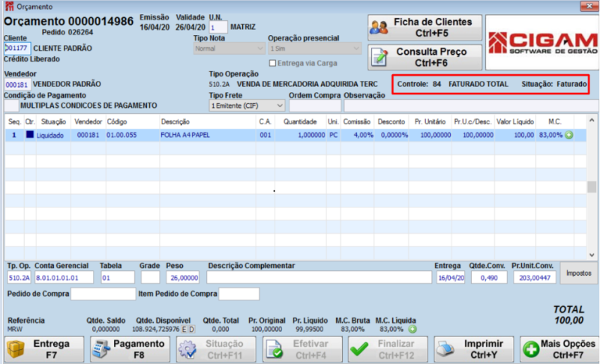Image resolution: width=600 pixels, height=364 pixels.
Task: Click the Orçamento window title icon
Action: 9,6
